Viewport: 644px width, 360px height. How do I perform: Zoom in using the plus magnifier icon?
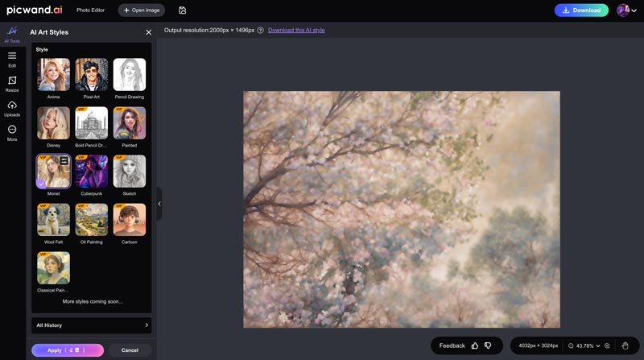(x=607, y=346)
